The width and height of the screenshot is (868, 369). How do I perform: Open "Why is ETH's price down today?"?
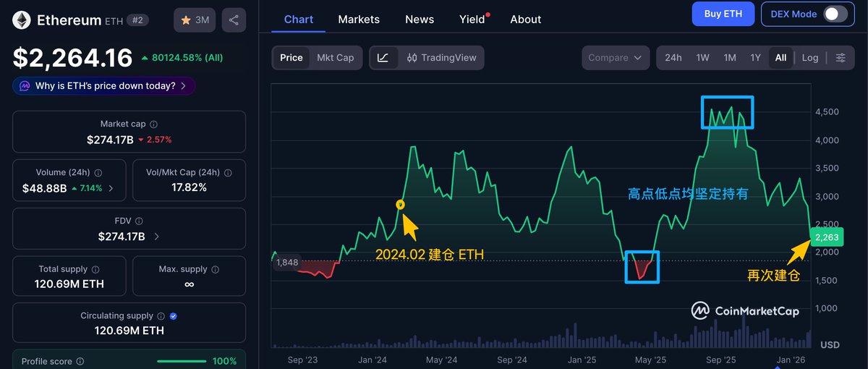pos(104,86)
